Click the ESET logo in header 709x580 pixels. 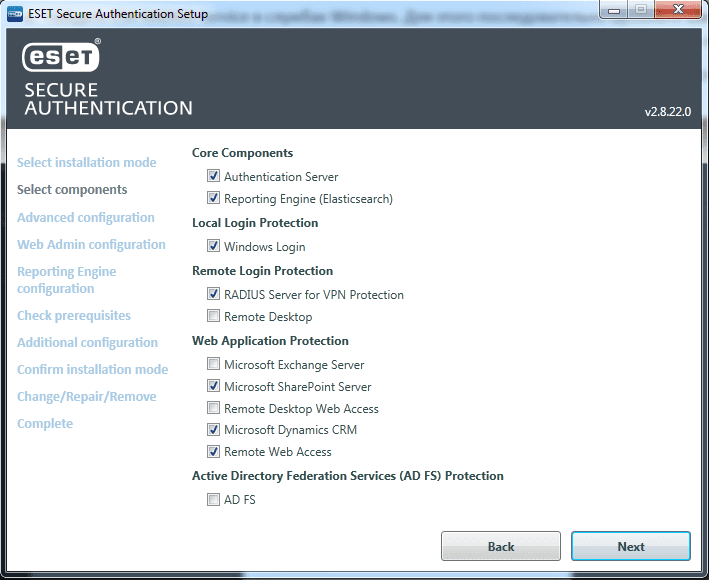61,56
